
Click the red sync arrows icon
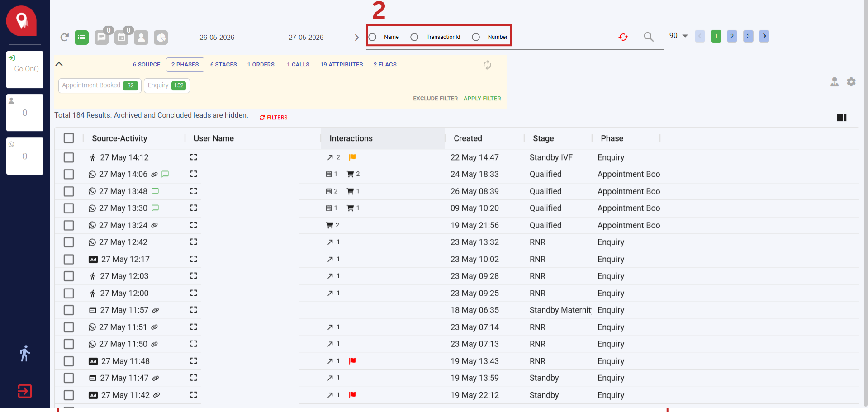click(623, 37)
